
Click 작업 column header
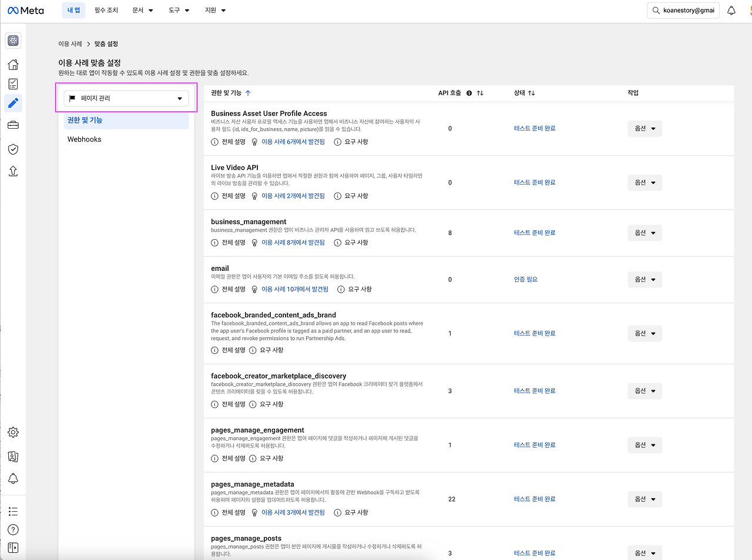[x=633, y=93]
